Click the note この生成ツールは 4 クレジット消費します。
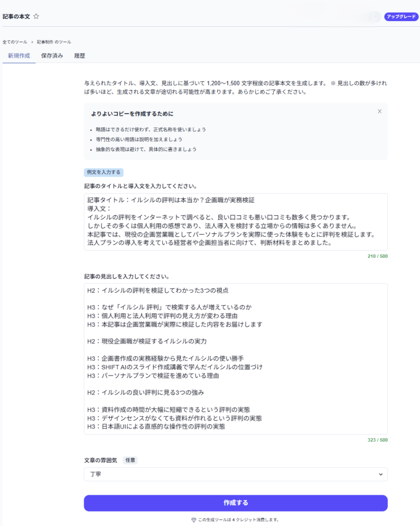420x526 pixels. coord(238,520)
